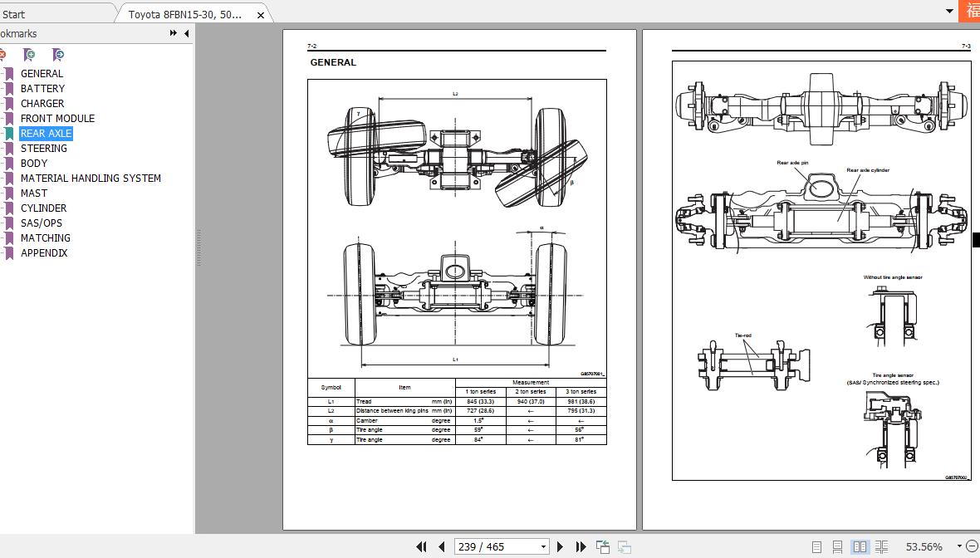Viewport: 980px width, 558px height.
Task: Click the 727 (28.6) king pin value
Action: click(x=481, y=411)
